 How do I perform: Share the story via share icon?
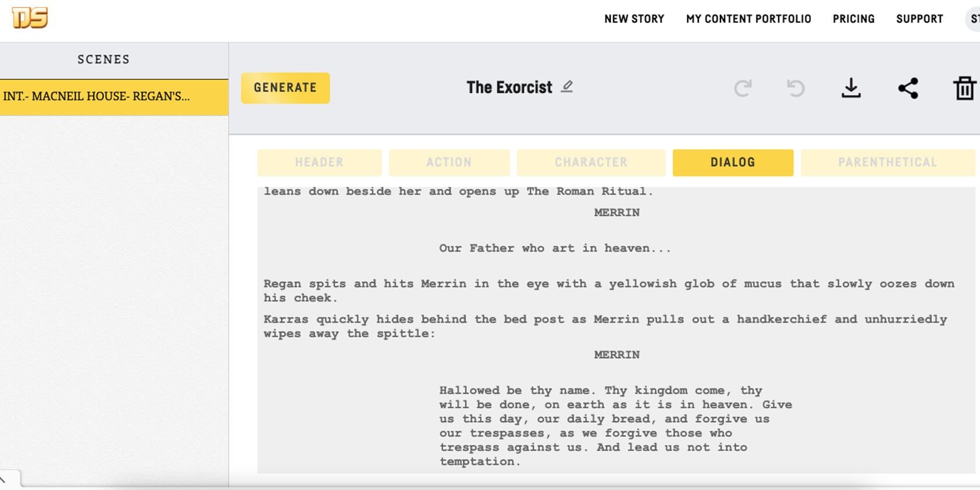(x=908, y=88)
